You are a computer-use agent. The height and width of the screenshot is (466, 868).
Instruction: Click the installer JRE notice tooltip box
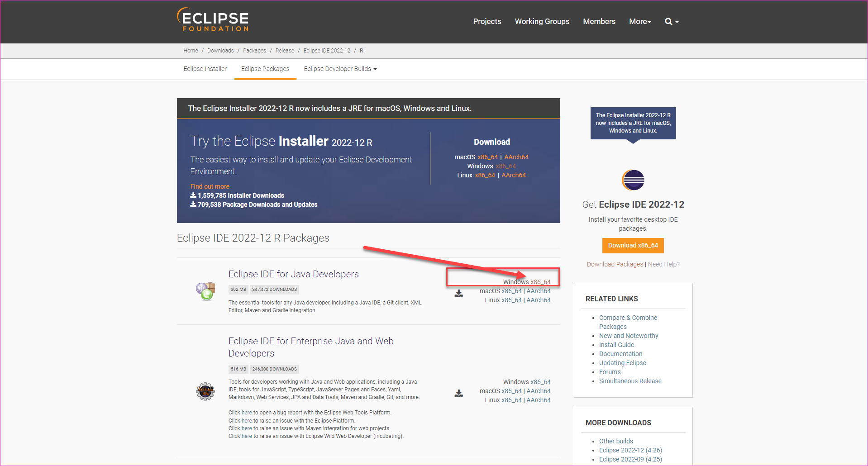pyautogui.click(x=633, y=123)
